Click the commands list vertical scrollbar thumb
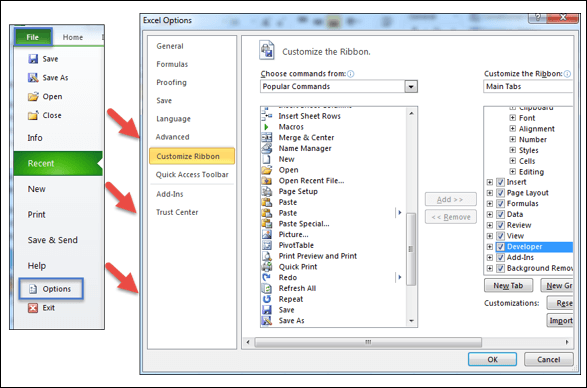Screen dimensions: 587x388 point(411,249)
